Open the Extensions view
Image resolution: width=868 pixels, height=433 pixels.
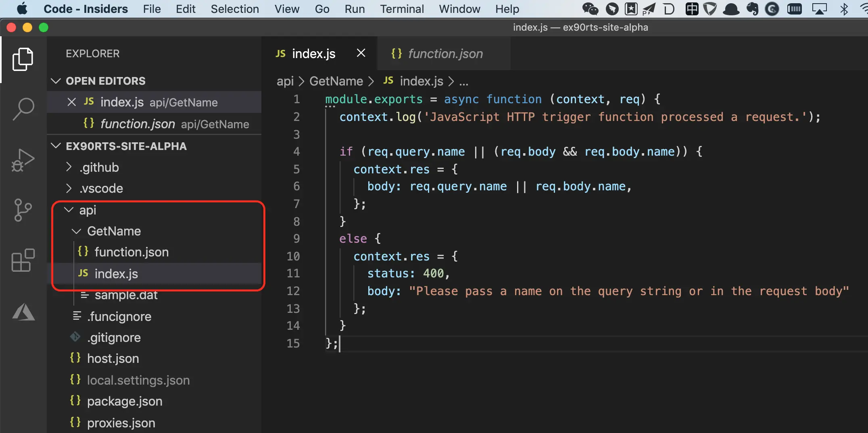pos(23,260)
